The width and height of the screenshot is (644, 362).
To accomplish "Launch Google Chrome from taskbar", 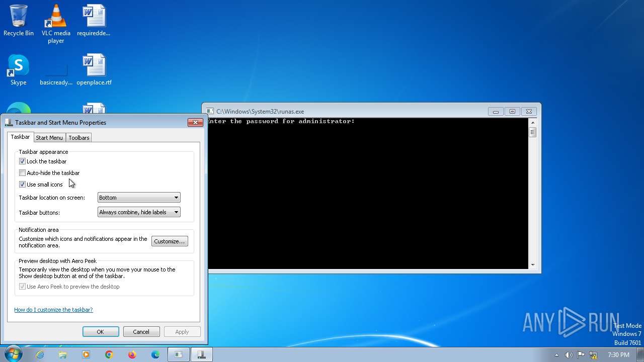I will [109, 354].
